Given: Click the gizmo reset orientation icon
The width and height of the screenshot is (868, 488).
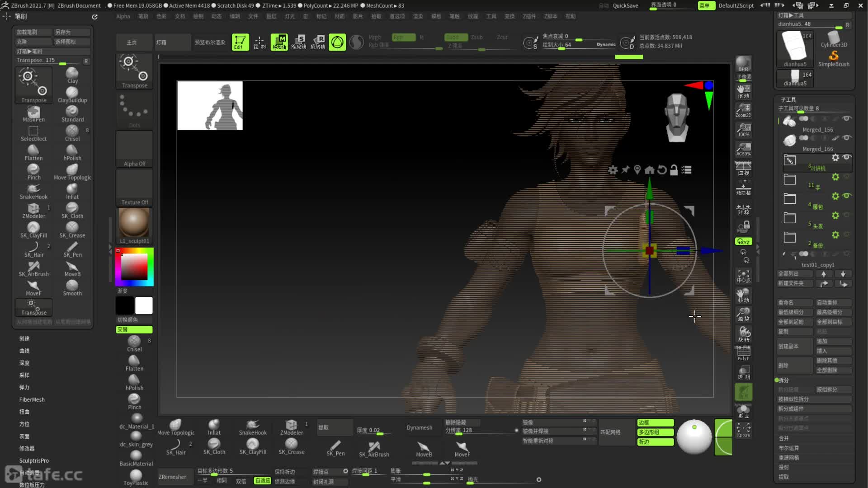Looking at the screenshot, I should (661, 170).
